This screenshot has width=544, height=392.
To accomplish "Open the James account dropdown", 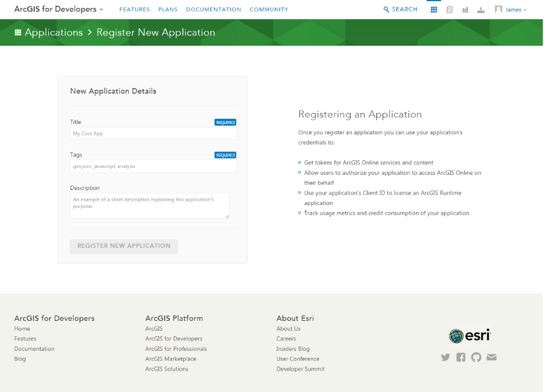I will 516,10.
